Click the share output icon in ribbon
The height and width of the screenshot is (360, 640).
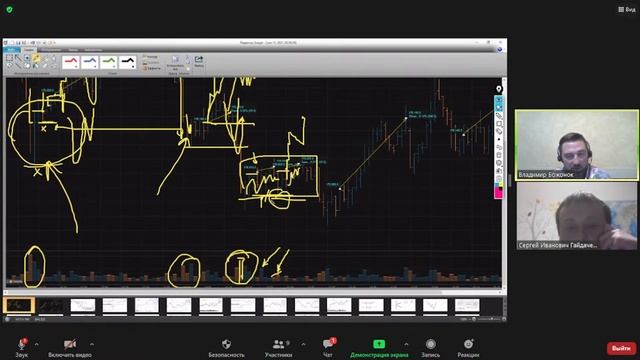coord(199,60)
